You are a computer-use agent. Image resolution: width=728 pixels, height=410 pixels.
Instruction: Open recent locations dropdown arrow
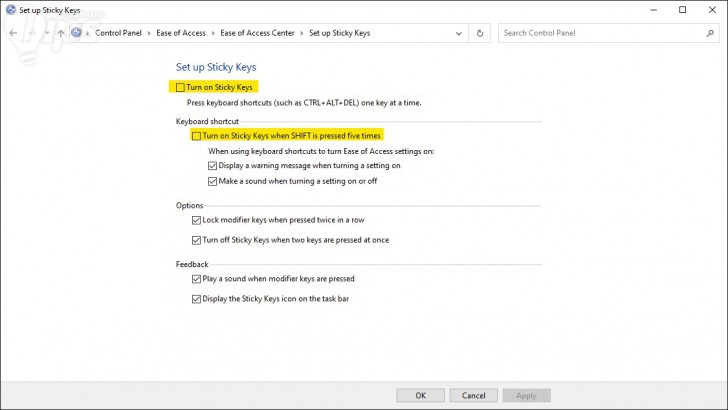point(47,33)
